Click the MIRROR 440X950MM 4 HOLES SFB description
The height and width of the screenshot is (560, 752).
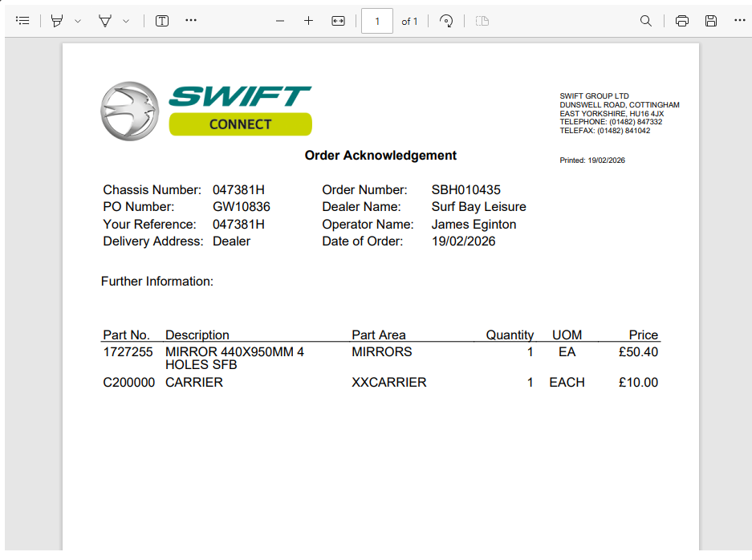click(234, 358)
